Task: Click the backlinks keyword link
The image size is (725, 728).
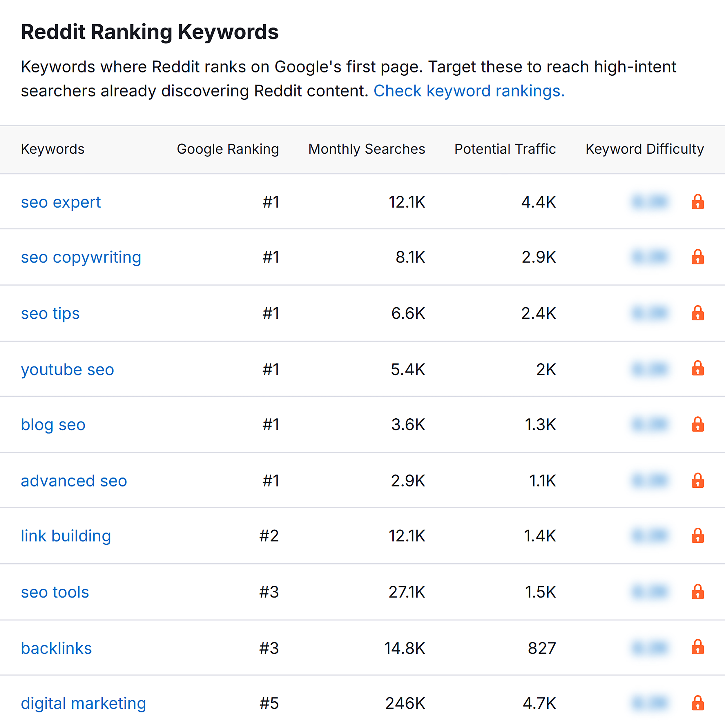Action: point(56,648)
